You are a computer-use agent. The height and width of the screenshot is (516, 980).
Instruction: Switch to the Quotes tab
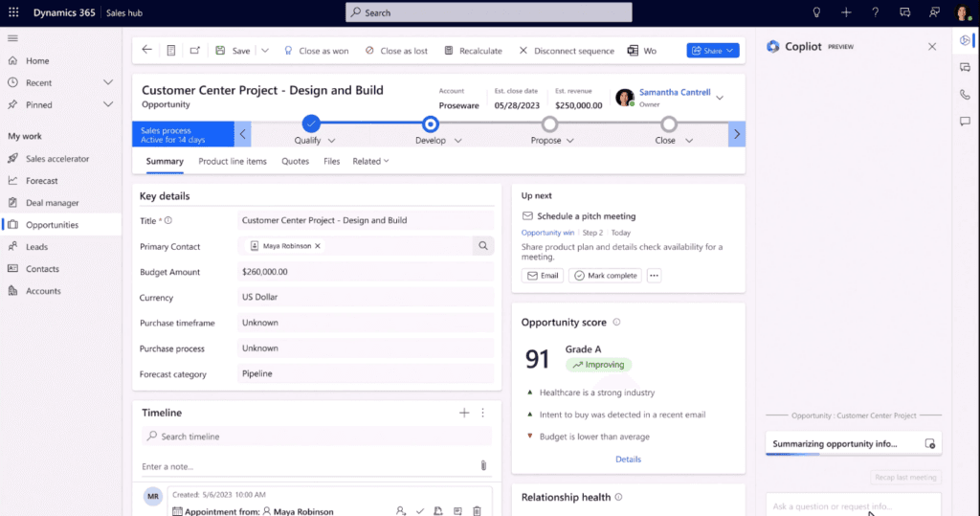(295, 162)
